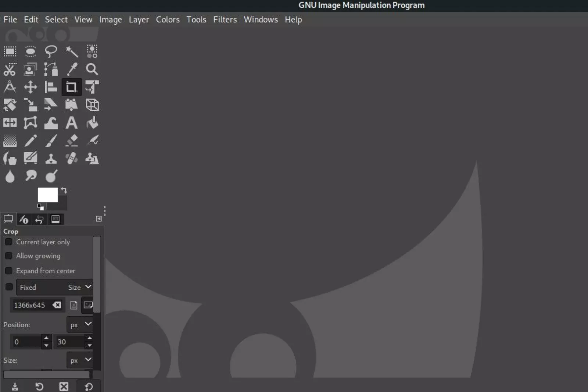The image size is (588, 392).
Task: Select the Text tool
Action: [x=71, y=122]
